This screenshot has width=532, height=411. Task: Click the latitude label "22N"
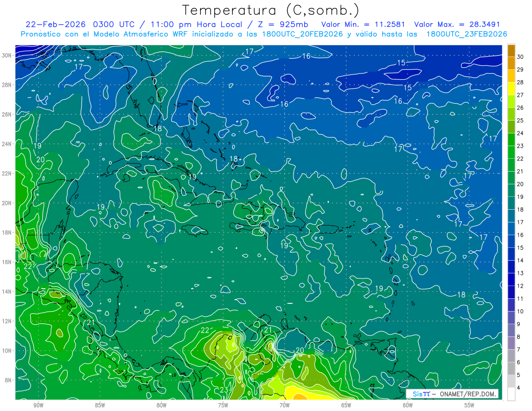[x=6, y=173]
